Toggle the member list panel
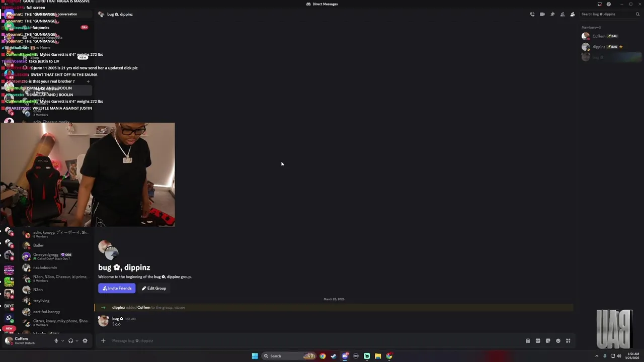The image size is (644, 362). point(573,14)
